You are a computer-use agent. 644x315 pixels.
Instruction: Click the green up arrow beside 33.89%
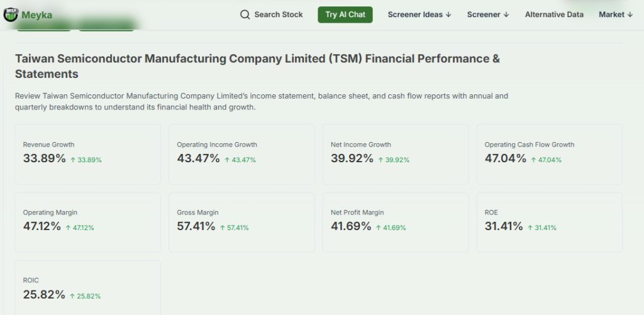[x=73, y=160]
